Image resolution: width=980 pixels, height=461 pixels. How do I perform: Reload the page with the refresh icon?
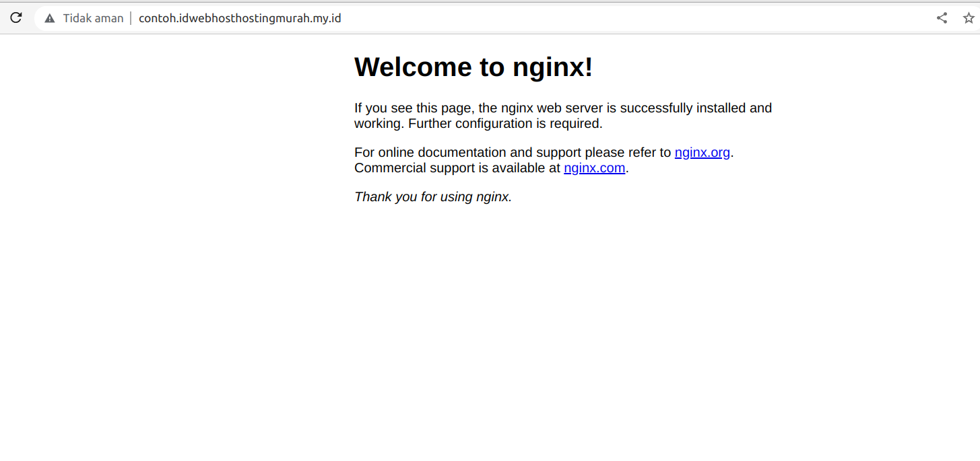[15, 18]
